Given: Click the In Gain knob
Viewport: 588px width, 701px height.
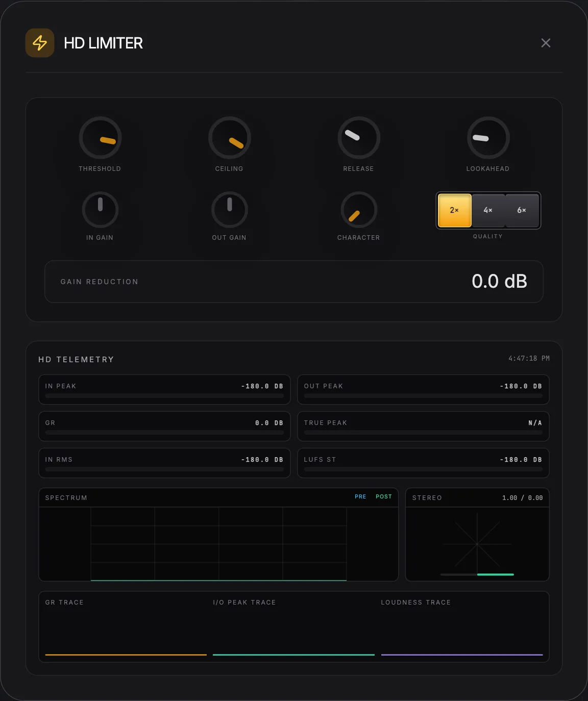Looking at the screenshot, I should click(x=100, y=210).
